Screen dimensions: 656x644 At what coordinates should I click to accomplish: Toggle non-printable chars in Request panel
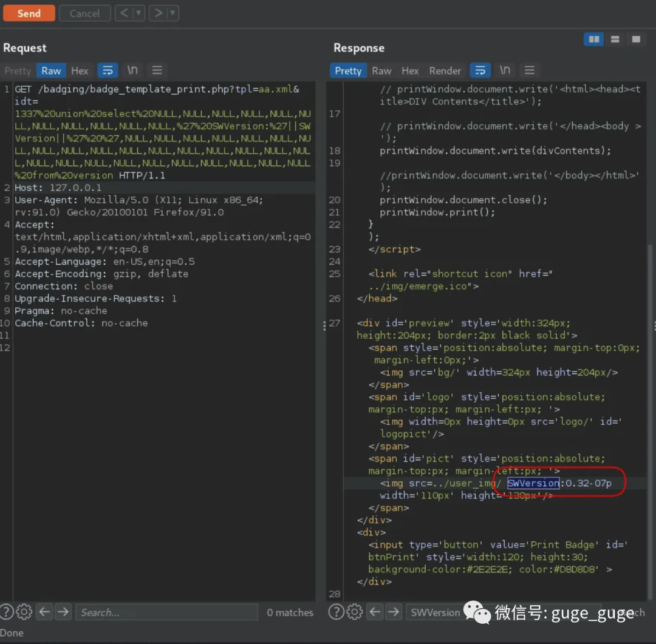point(132,70)
